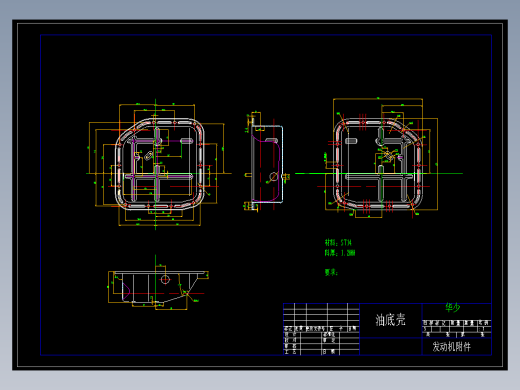
Task: Select the 发动机附件 label in title block
Action: pos(452,347)
